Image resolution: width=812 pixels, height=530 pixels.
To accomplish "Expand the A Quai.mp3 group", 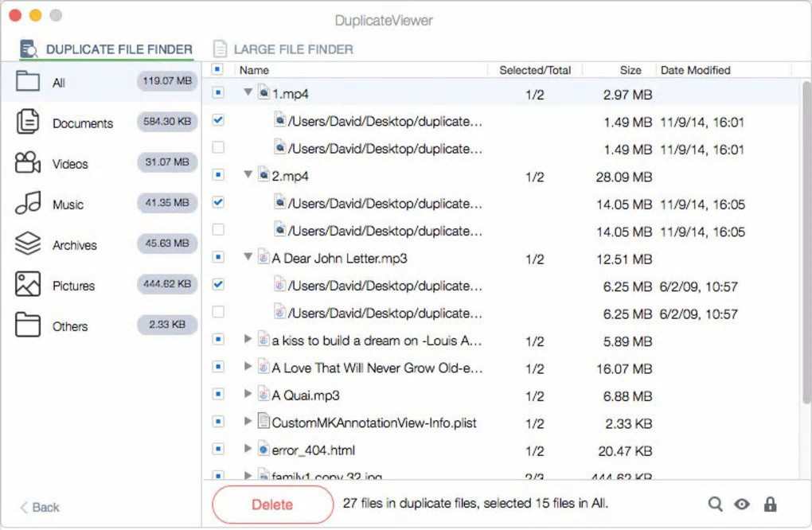I will pyautogui.click(x=248, y=394).
